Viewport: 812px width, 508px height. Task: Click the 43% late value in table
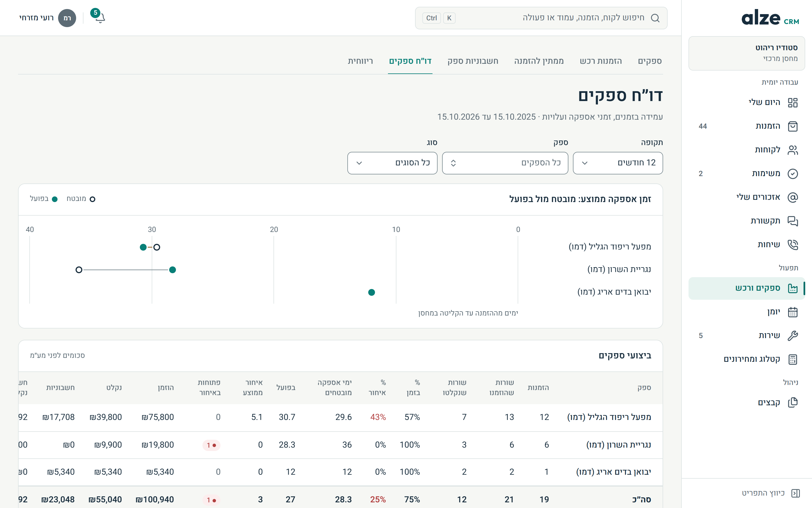(378, 417)
